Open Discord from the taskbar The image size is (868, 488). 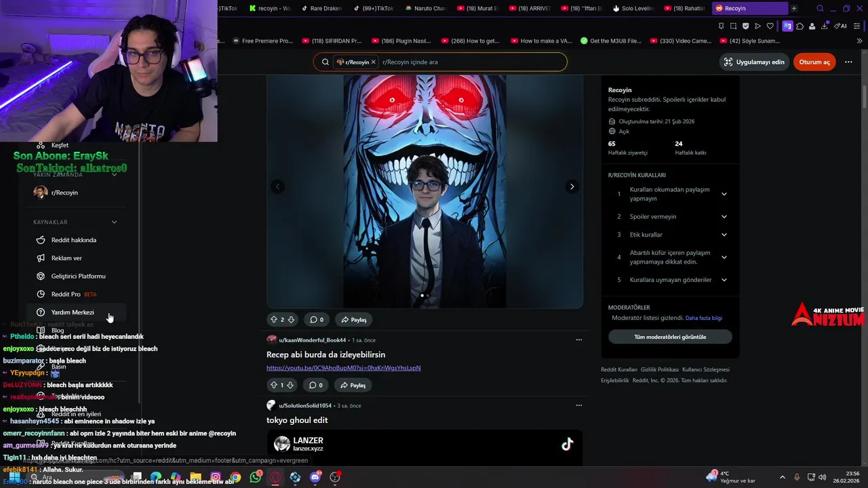315,477
